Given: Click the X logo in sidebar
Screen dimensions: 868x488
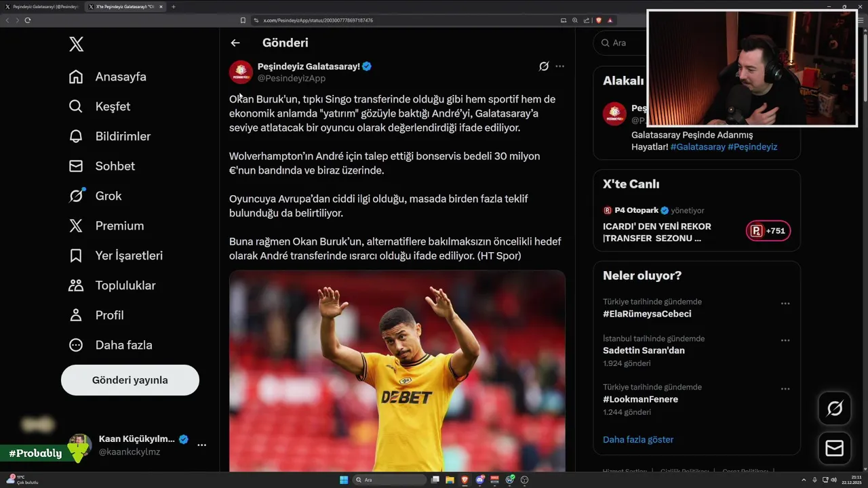Looking at the screenshot, I should click(77, 45).
